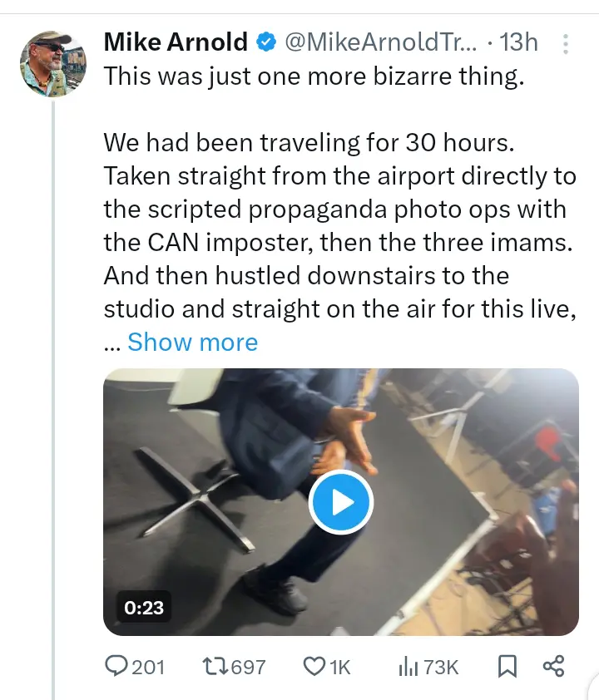
Task: Click Mike Arnold's profile avatar
Action: (x=53, y=64)
